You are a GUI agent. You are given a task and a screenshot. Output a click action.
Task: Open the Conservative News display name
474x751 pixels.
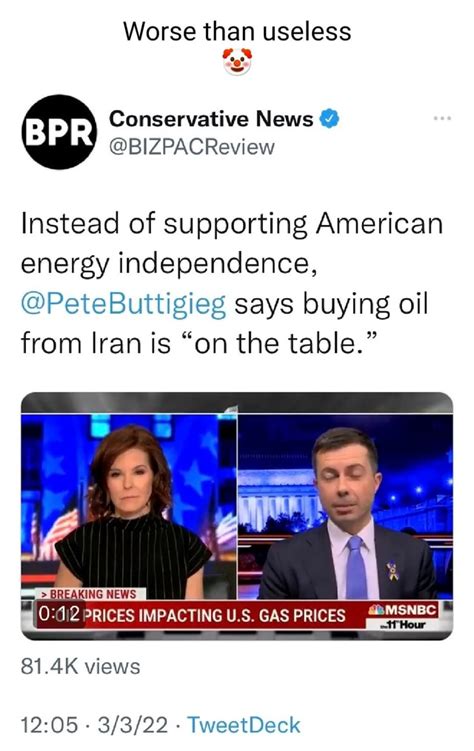(x=211, y=119)
